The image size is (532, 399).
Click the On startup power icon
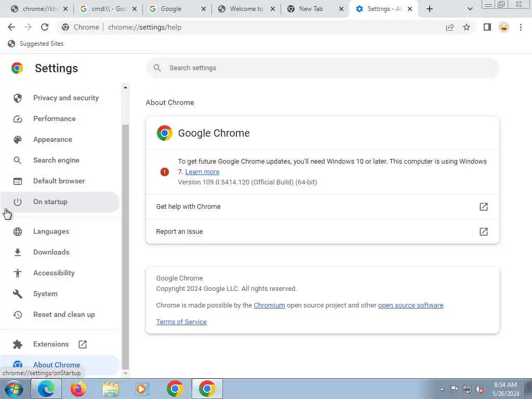point(18,202)
